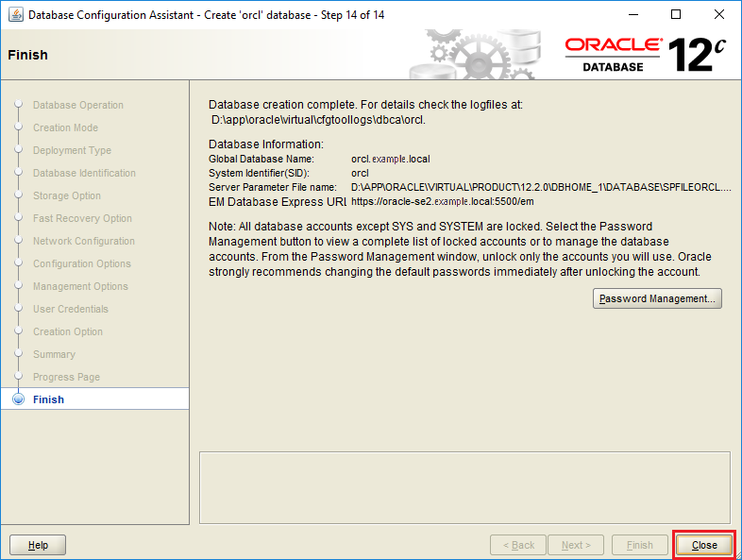The height and width of the screenshot is (560, 742).
Task: Select Management Options step
Action: click(80, 286)
